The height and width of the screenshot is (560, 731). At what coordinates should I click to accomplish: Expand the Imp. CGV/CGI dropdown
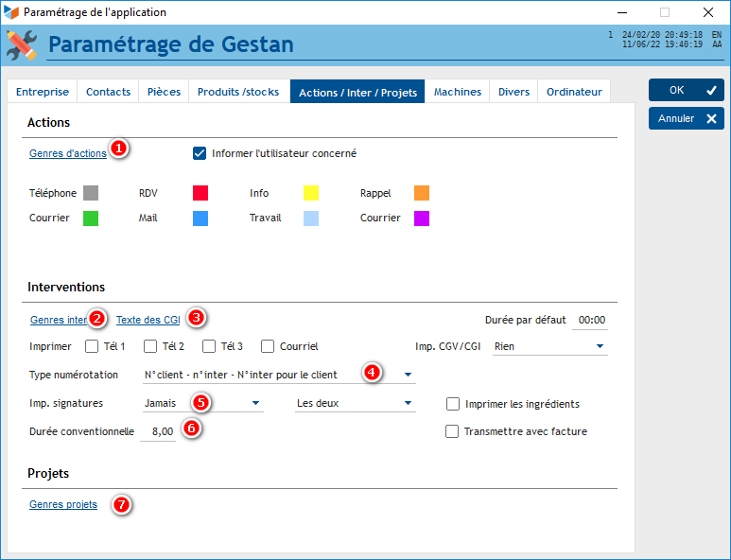(x=600, y=346)
